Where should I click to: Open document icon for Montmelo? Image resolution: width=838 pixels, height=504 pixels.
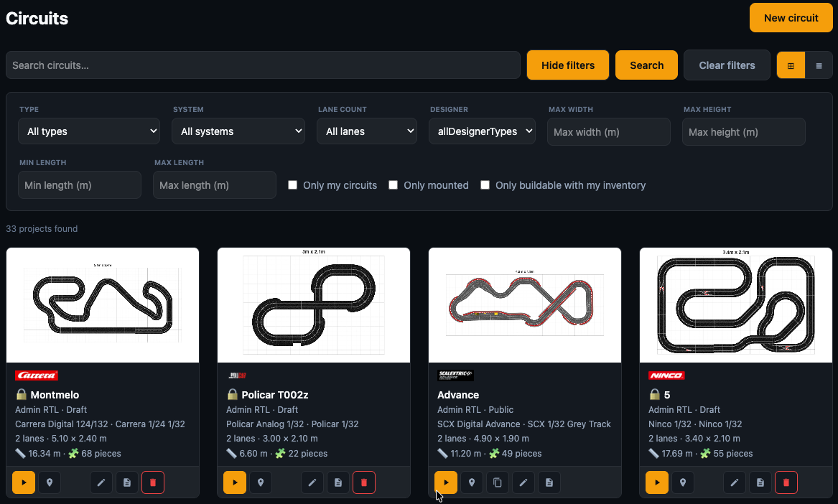click(126, 482)
